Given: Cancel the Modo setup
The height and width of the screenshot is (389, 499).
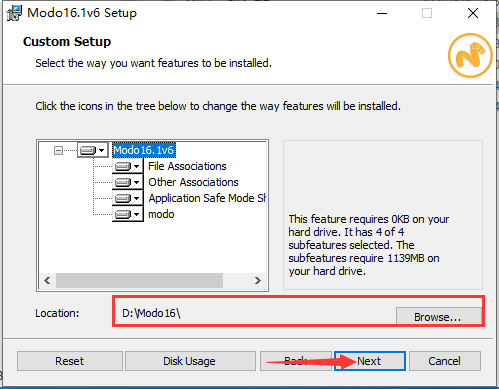Looking at the screenshot, I should tap(445, 361).
